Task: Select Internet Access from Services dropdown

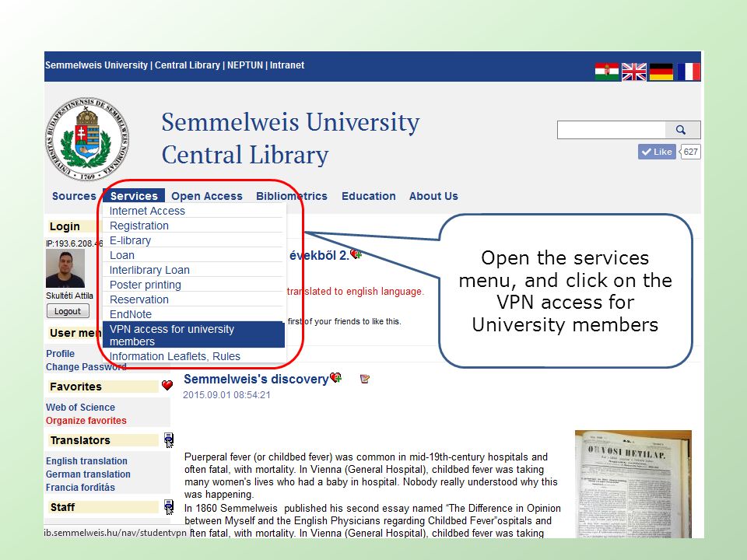Action: point(194,211)
